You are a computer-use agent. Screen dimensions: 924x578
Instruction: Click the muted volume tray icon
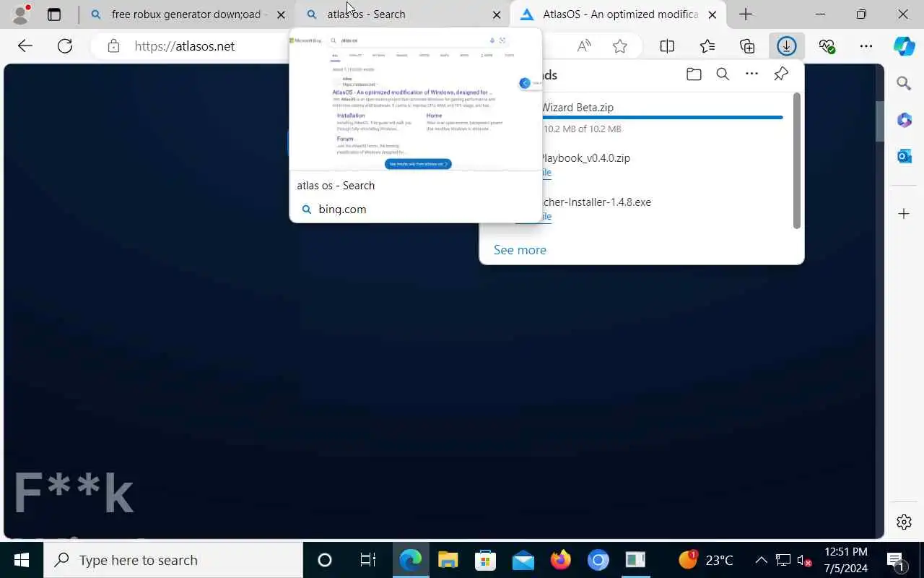804,560
